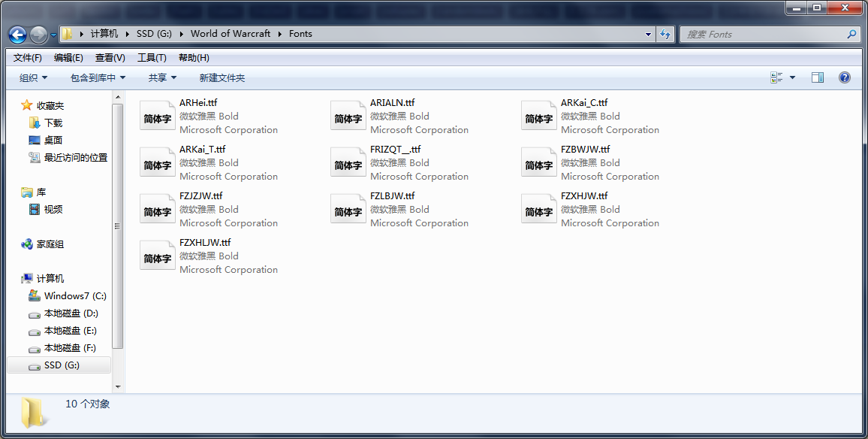Screen dimensions: 868x439
Task: Select the FRIZQT__.ttf font file icon
Action: (x=348, y=163)
